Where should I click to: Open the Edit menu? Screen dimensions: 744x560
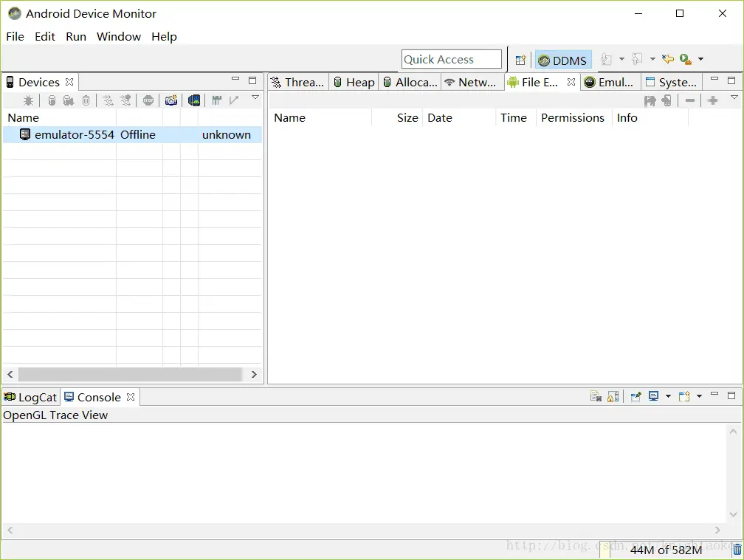[x=45, y=36]
